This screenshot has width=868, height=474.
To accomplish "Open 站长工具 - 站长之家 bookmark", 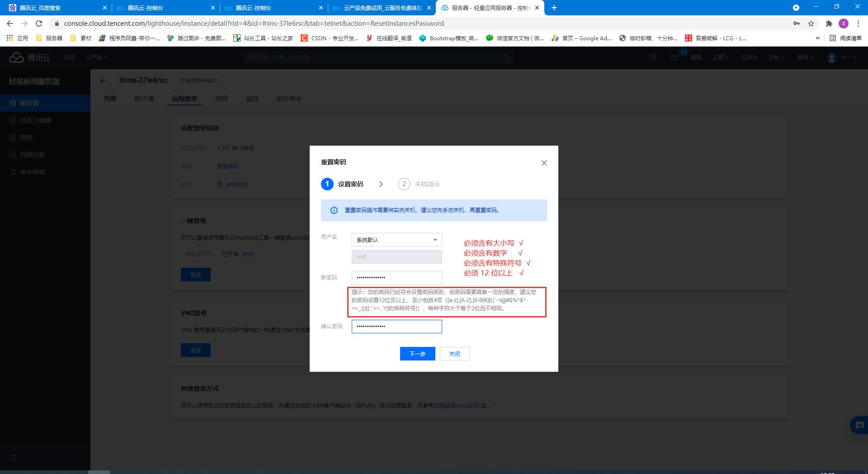I will pos(263,38).
